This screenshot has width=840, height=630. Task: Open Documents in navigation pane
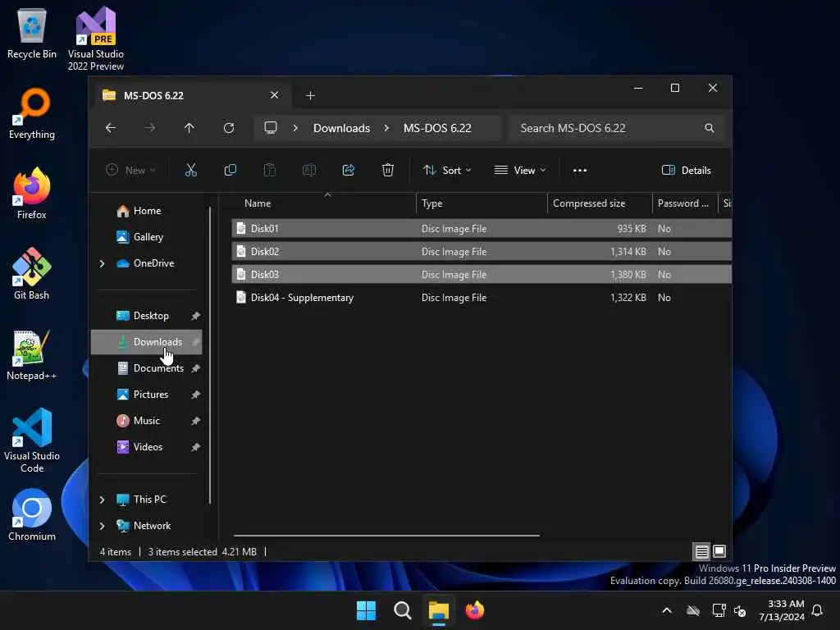point(147,368)
